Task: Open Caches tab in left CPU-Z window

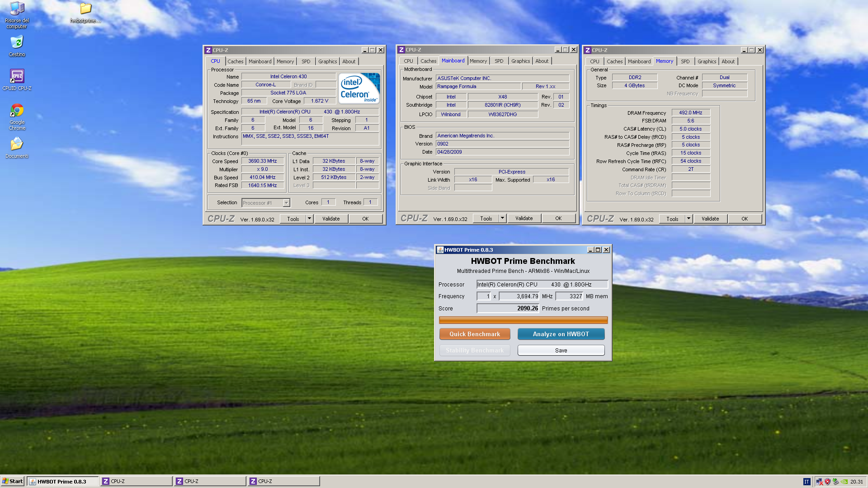Action: point(235,61)
